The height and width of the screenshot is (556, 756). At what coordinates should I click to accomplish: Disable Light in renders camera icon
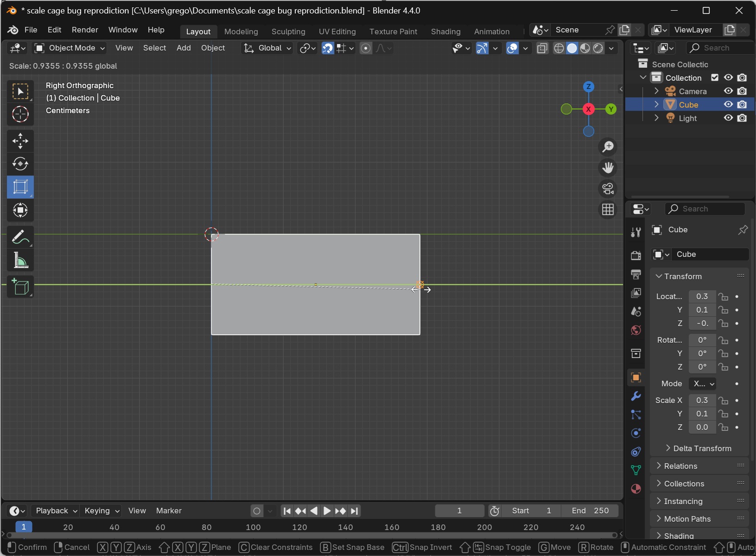coord(742,118)
